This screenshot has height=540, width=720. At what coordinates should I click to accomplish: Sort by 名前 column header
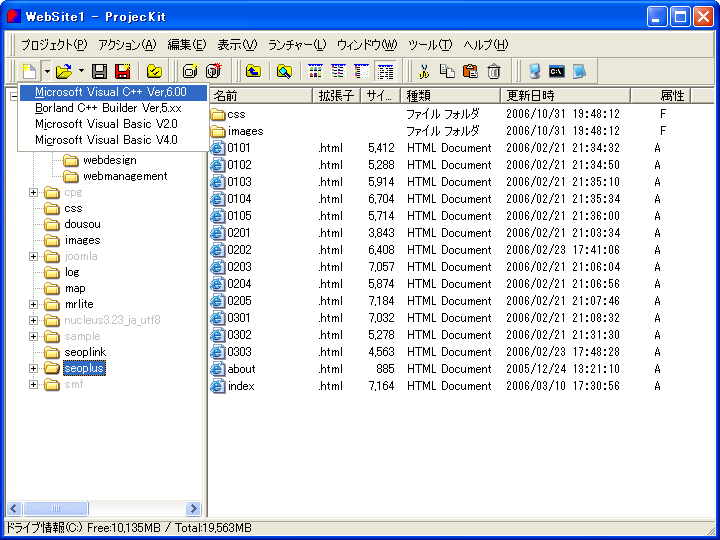261,96
